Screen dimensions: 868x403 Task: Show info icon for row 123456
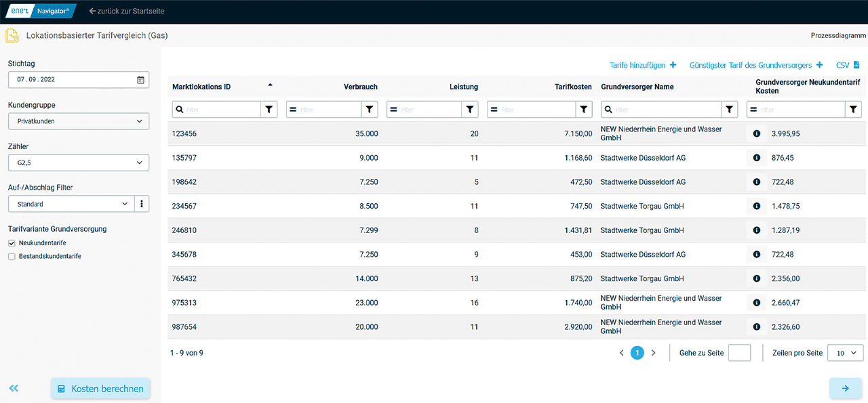coord(756,134)
